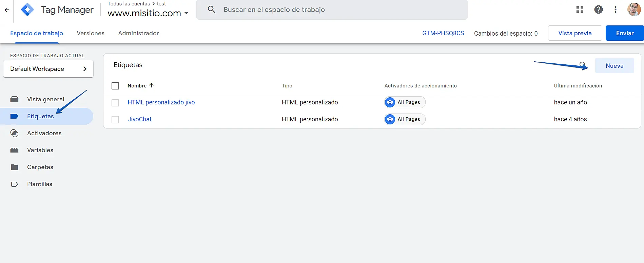The image size is (644, 263).
Task: Open the three-dot more options menu
Action: (616, 10)
